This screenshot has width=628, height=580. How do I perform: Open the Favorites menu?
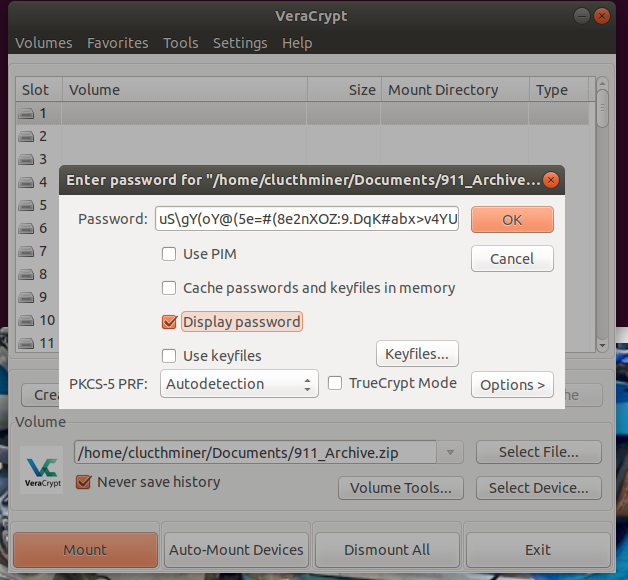click(x=118, y=43)
